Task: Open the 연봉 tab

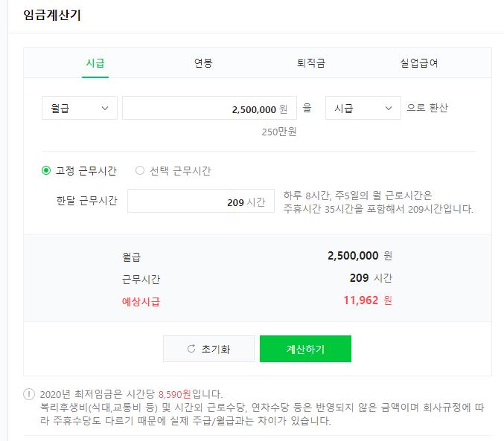Action: pos(203,63)
